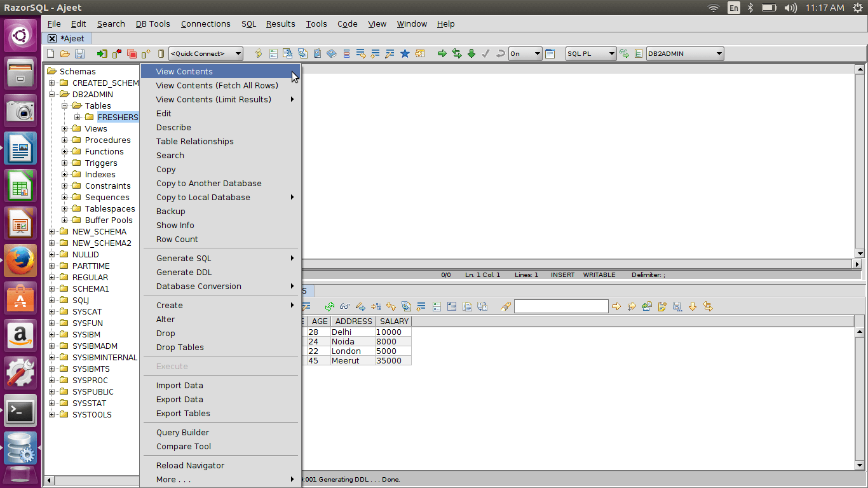Click the red stacked squares icon
The width and height of the screenshot is (868, 488).
point(132,54)
